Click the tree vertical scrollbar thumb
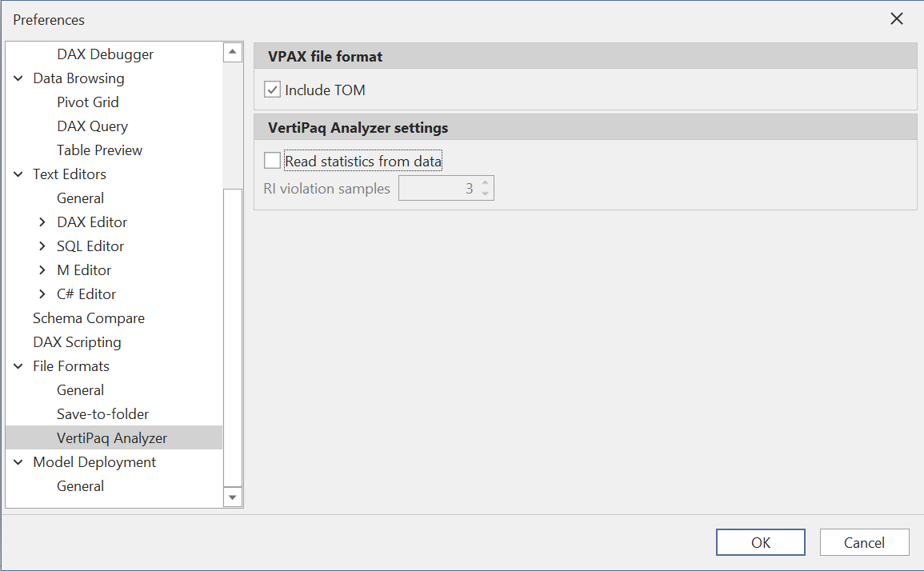Image resolution: width=924 pixels, height=571 pixels. tap(233, 338)
